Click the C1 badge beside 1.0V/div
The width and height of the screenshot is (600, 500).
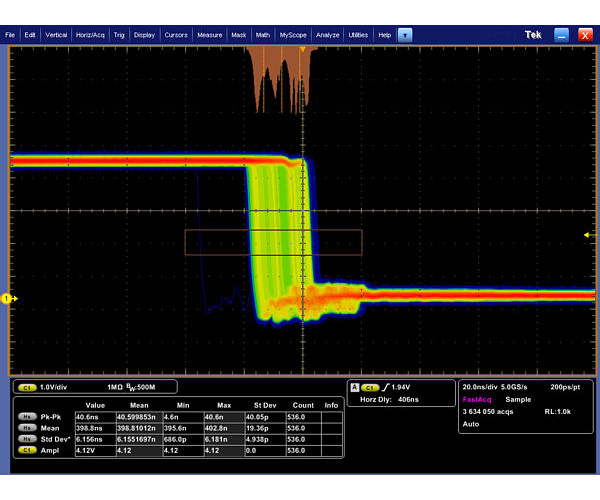[27, 388]
